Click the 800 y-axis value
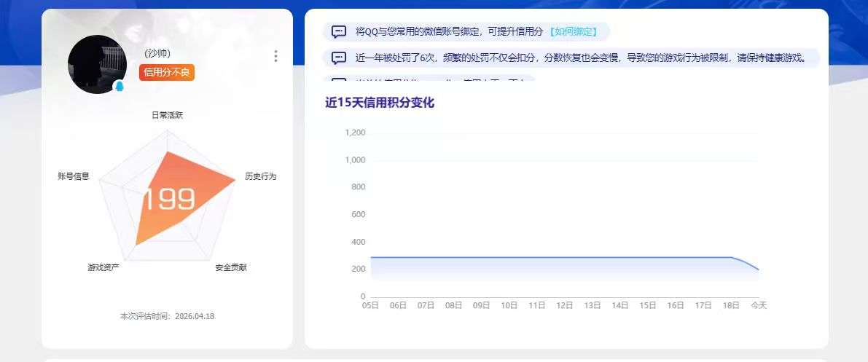Image resolution: width=868 pixels, height=362 pixels. click(x=359, y=187)
